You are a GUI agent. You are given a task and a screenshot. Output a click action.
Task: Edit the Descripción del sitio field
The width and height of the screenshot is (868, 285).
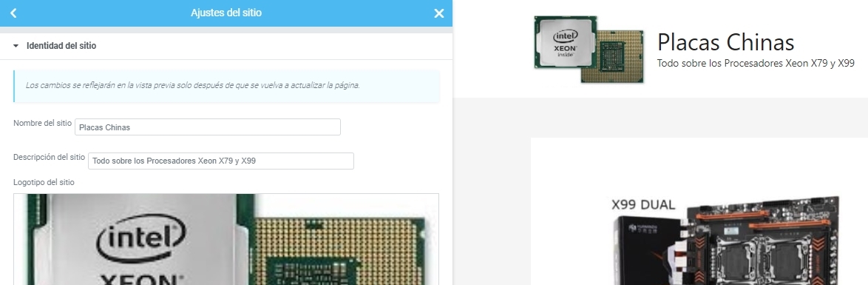tap(221, 161)
